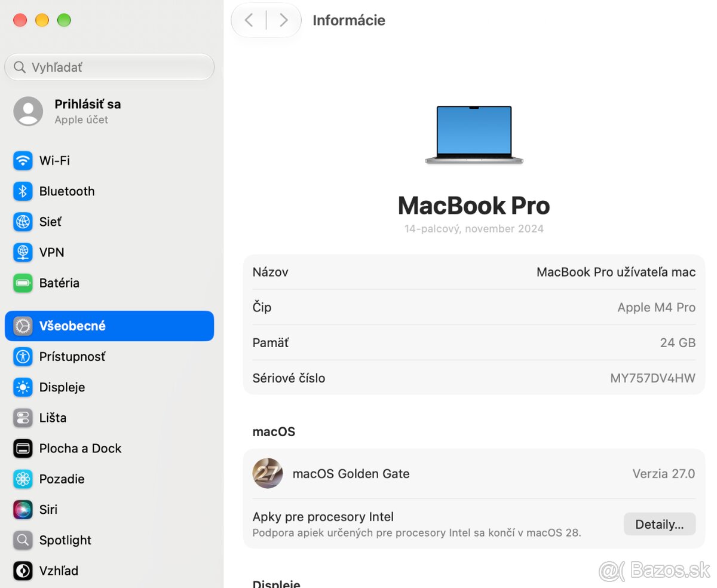Click '14-palcový, november 2024' subtitle

coord(474,228)
